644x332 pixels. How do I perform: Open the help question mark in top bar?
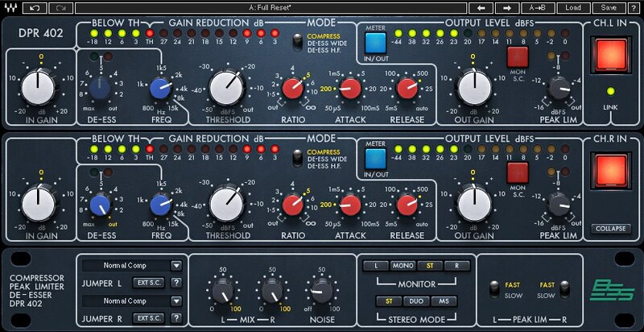633,8
